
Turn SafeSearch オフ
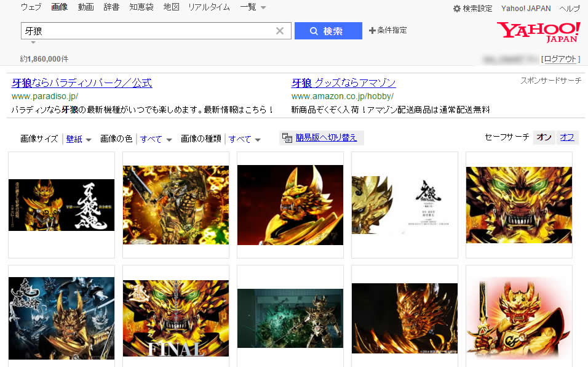(567, 137)
